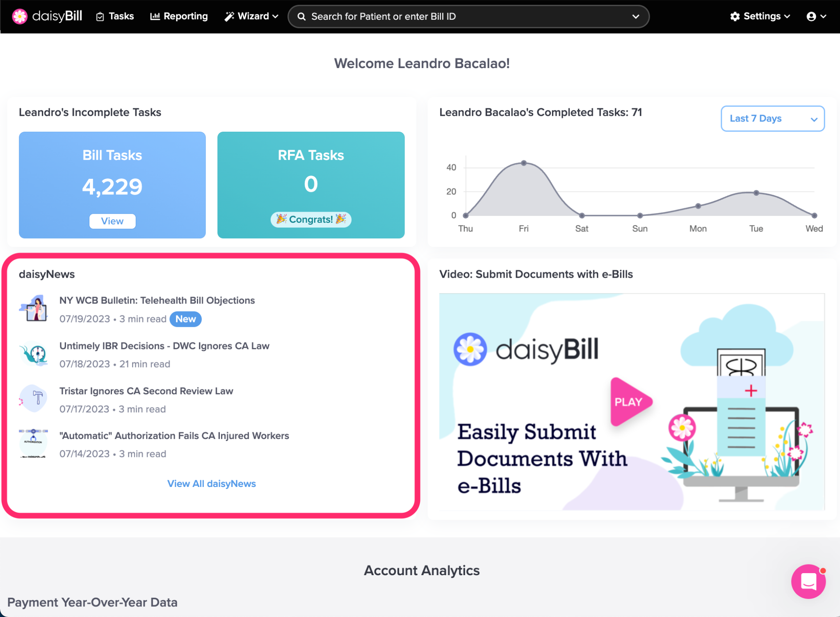Click the daisyBill flower logo icon
Screen dimensions: 840x617
point(19,16)
